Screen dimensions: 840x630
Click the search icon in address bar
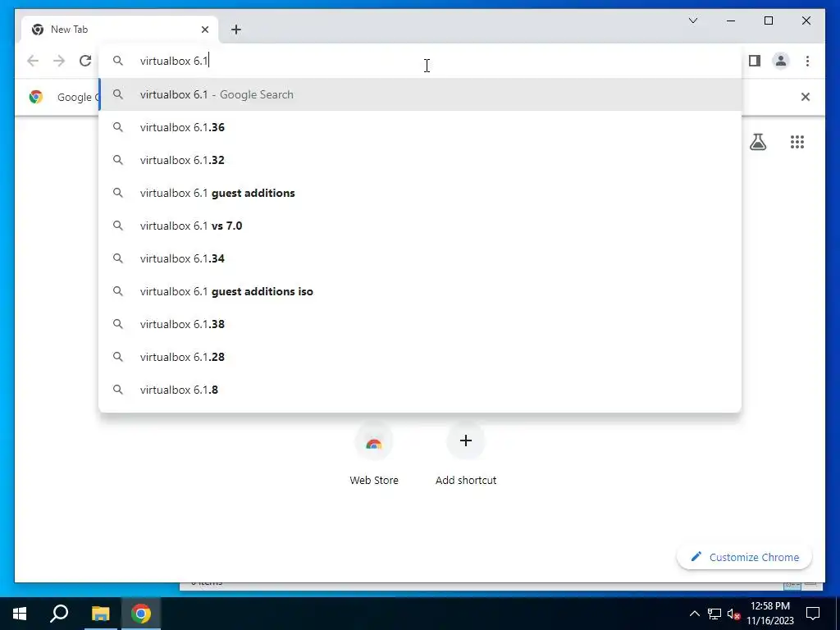118,61
